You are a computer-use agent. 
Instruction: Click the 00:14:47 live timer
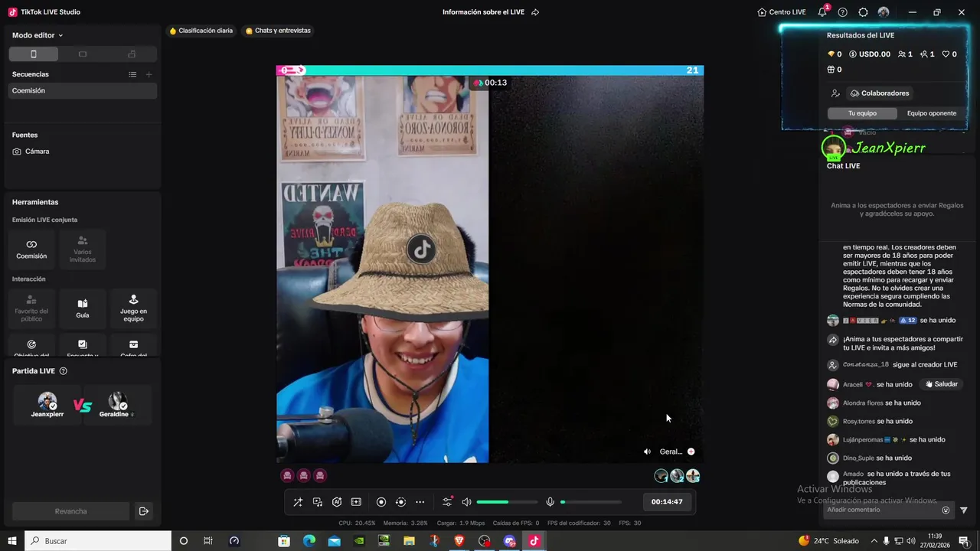coord(667,502)
